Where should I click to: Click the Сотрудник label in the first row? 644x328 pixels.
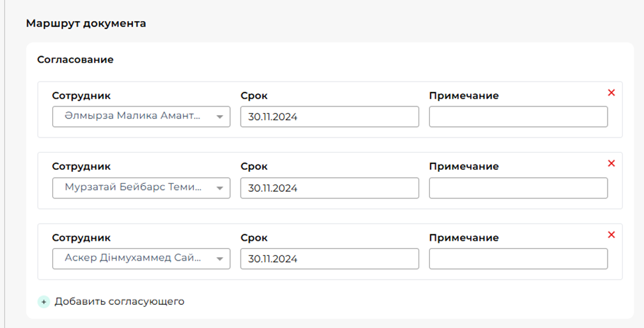click(x=81, y=96)
